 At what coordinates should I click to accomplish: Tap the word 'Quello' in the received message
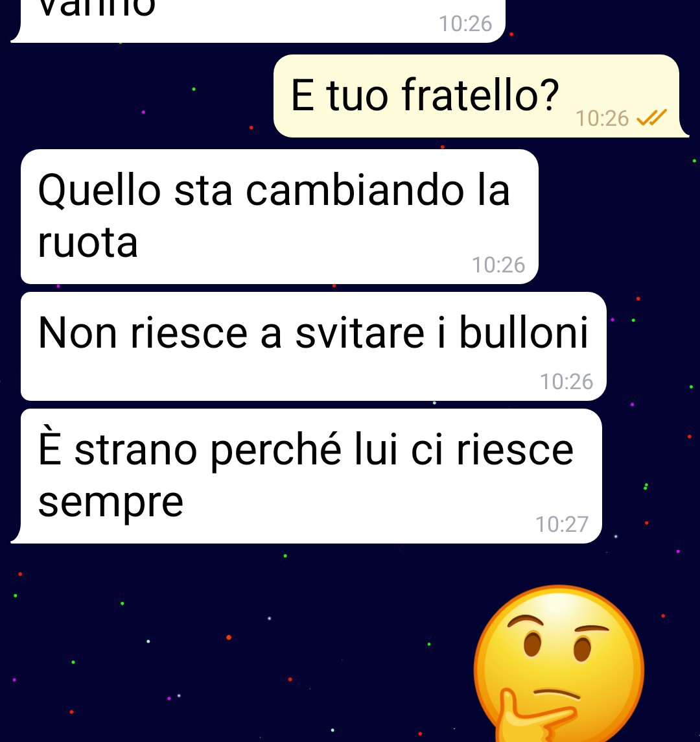pyautogui.click(x=99, y=191)
